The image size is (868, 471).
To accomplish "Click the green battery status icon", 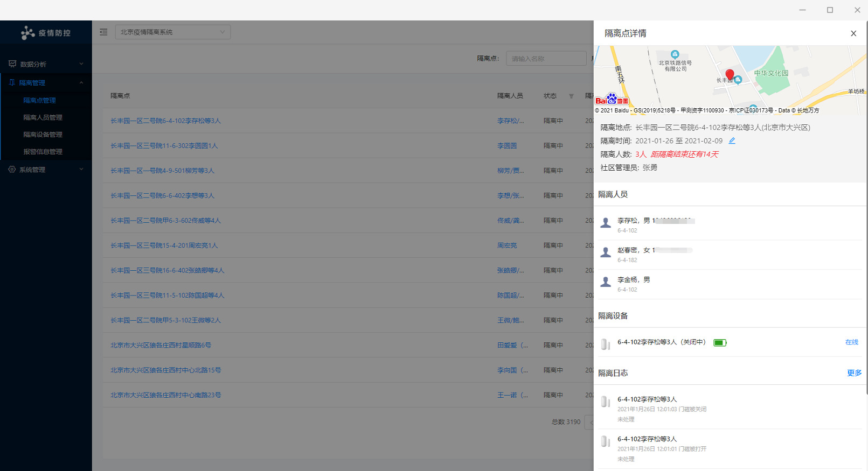I will point(720,342).
